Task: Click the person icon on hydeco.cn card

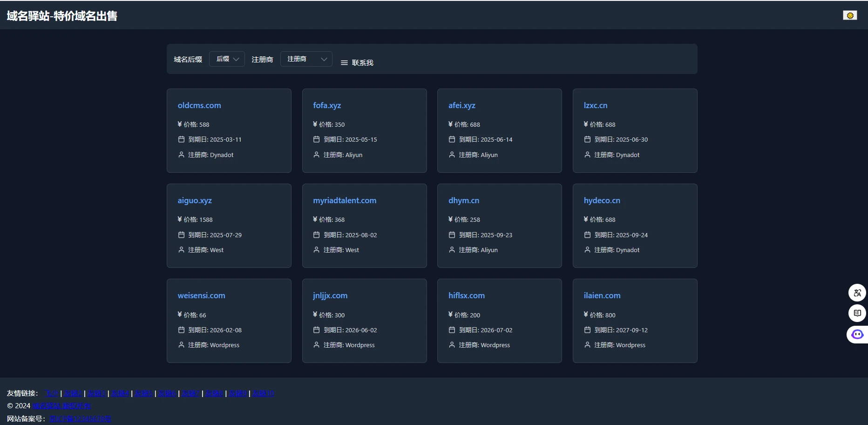Action: click(x=587, y=250)
